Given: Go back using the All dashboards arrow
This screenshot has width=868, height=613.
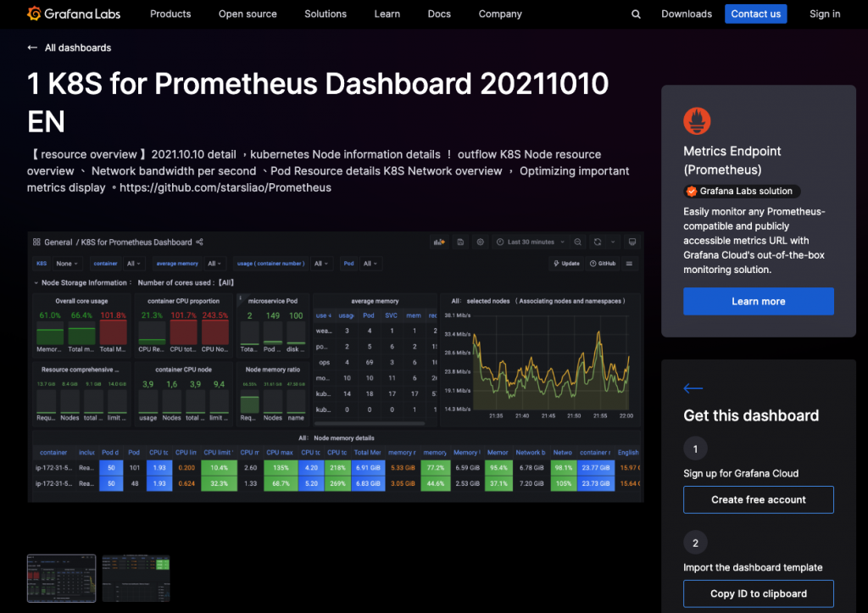Looking at the screenshot, I should [33, 47].
